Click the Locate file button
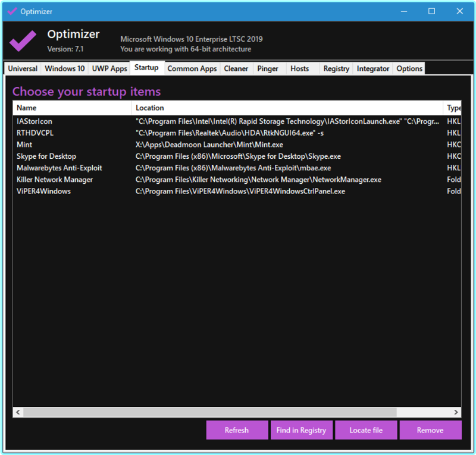The width and height of the screenshot is (476, 455). point(366,430)
